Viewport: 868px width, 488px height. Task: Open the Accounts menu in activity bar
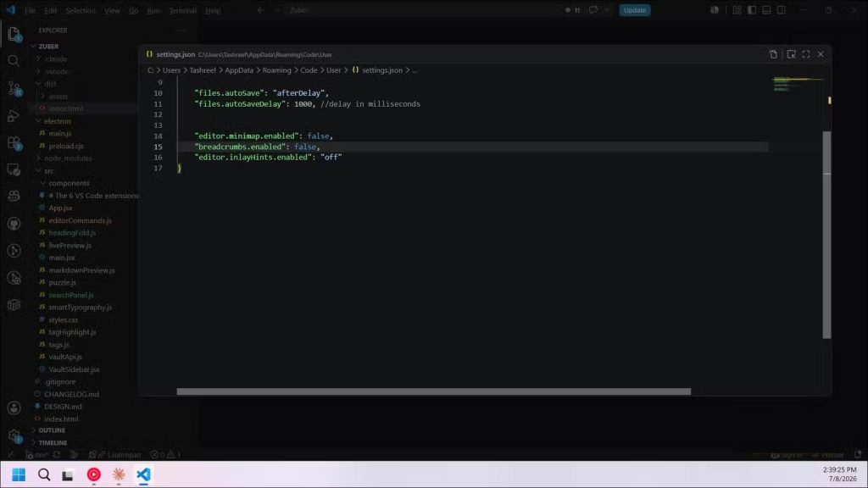(x=14, y=408)
